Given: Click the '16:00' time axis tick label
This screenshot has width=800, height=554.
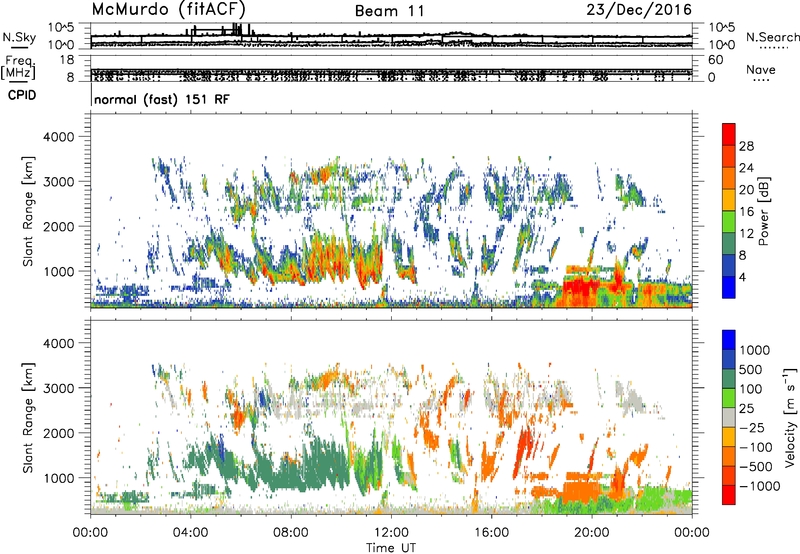Looking at the screenshot, I should 491,533.
